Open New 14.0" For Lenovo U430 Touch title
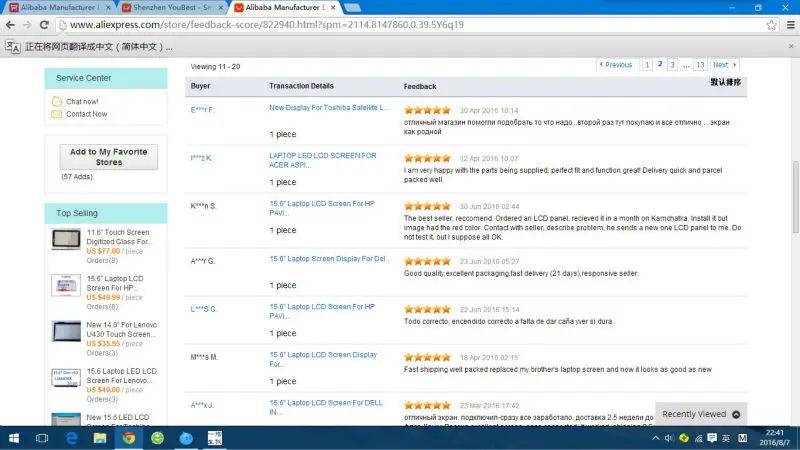This screenshot has height=450, width=800. (121, 330)
